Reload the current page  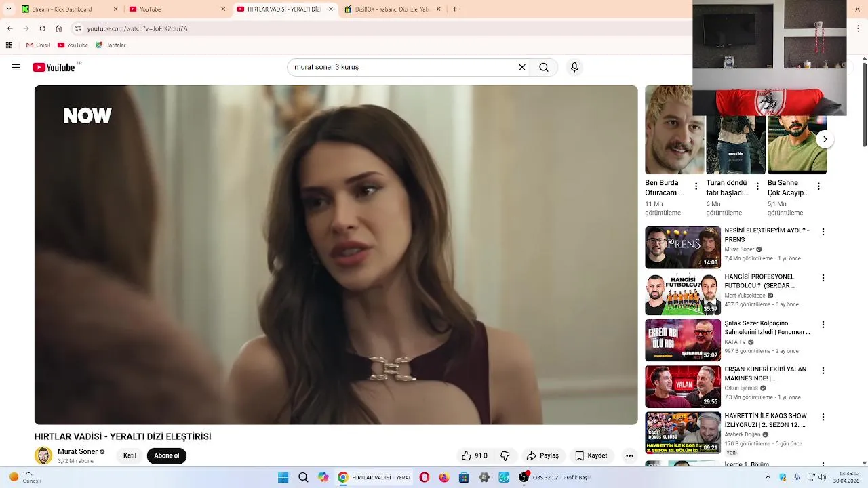[x=42, y=28]
